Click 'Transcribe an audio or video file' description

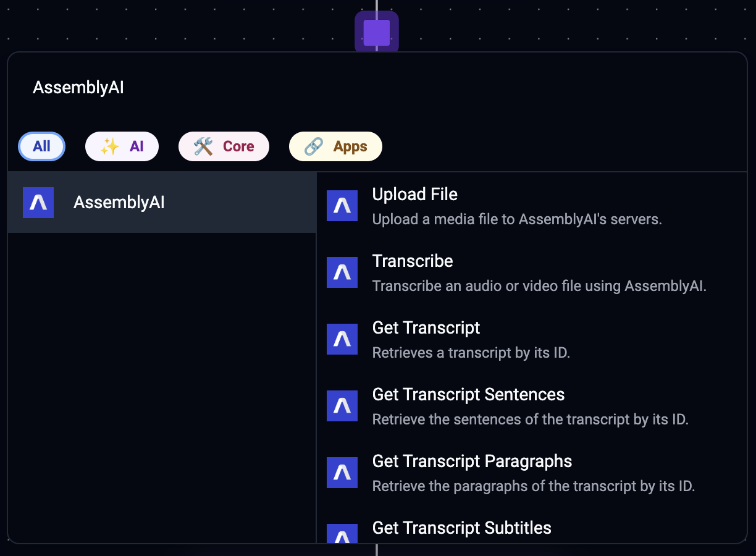(539, 286)
